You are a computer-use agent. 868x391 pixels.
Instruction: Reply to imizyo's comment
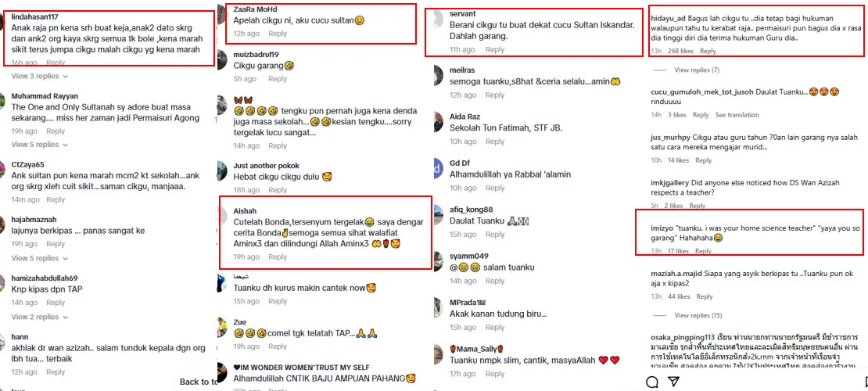point(703,251)
